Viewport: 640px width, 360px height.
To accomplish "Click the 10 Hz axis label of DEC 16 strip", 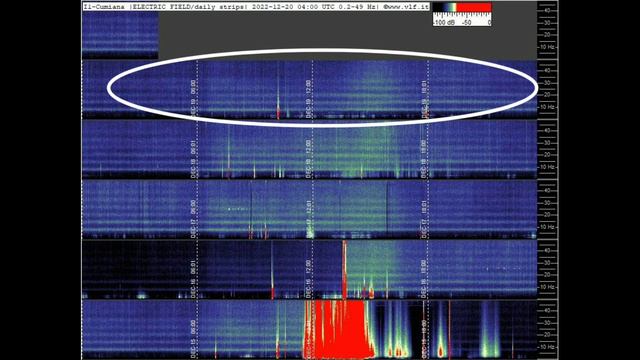I will (x=547, y=287).
